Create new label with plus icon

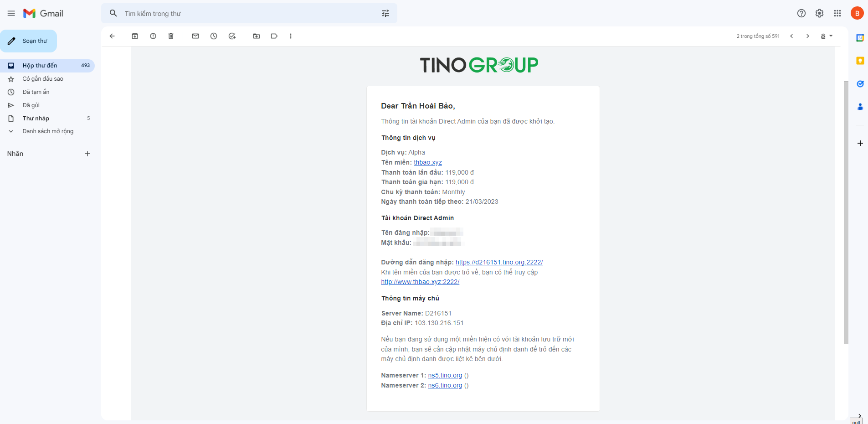[x=87, y=154]
